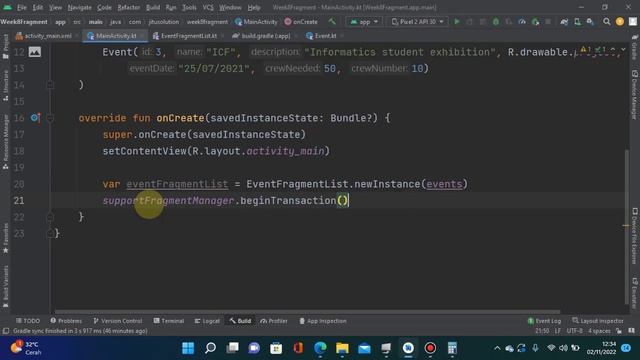This screenshot has width=640, height=360.
Task: Open the Build tool window
Action: 240,321
